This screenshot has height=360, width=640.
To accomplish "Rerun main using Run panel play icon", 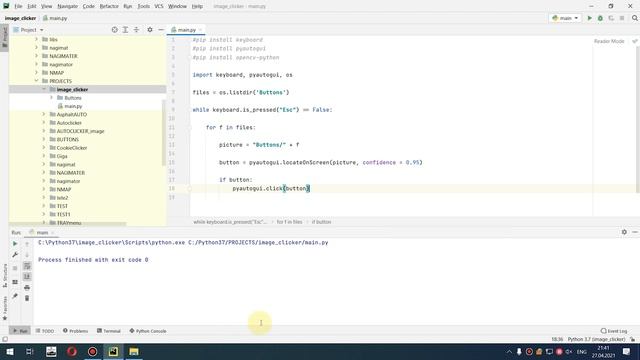I will click(x=15, y=244).
